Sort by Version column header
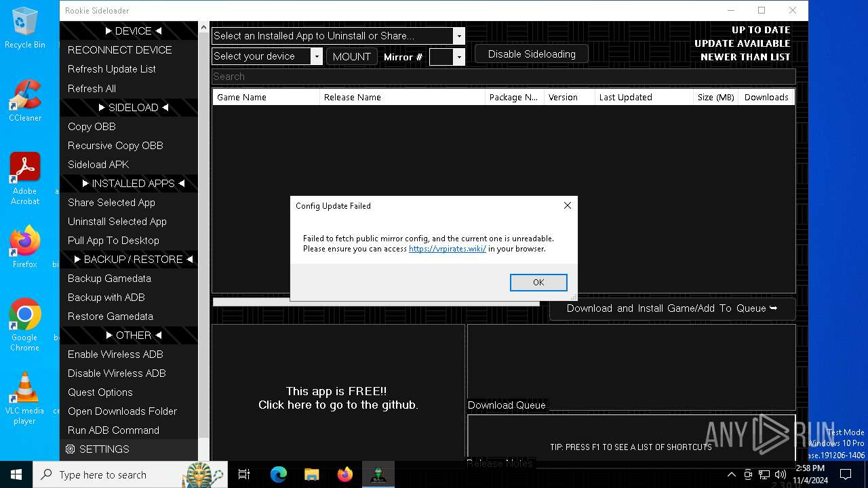 pyautogui.click(x=569, y=97)
